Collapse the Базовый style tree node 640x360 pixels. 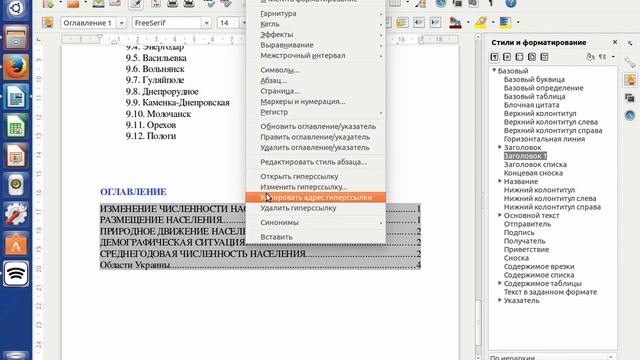[494, 71]
